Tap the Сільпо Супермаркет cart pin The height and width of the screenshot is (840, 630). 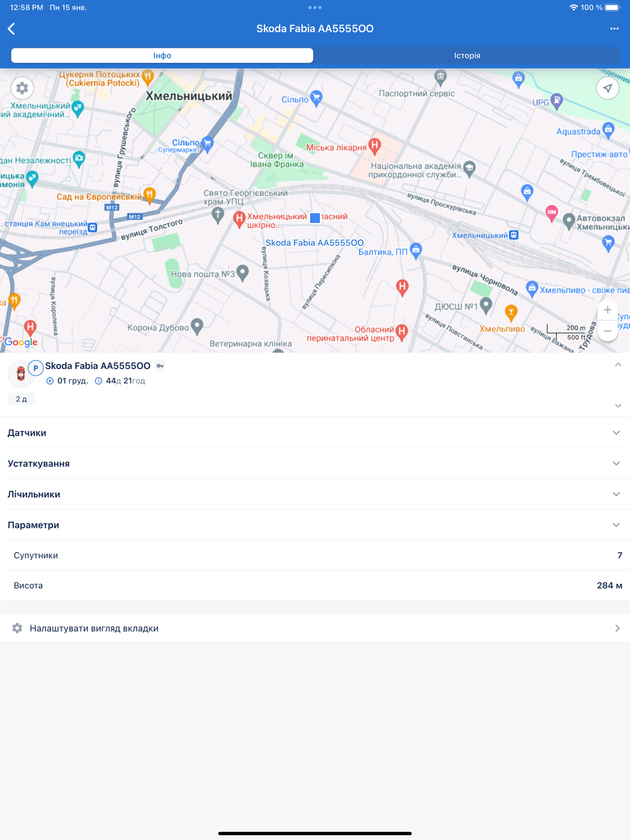(x=207, y=144)
